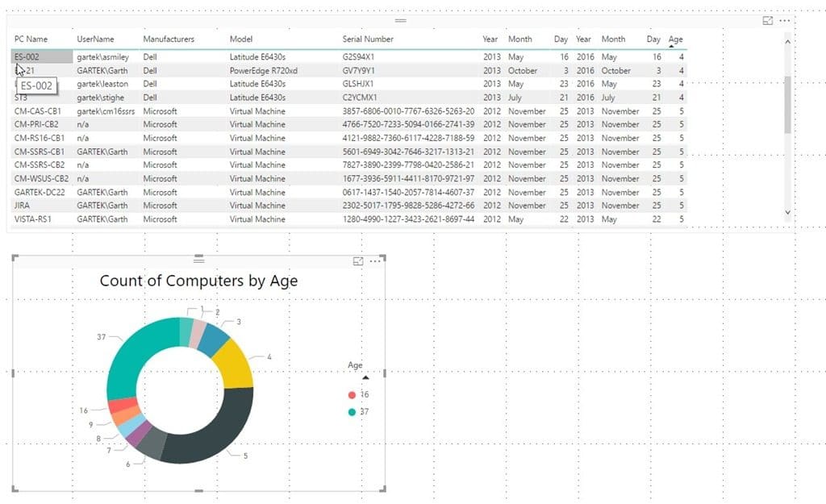Viewport: 826px width, 504px height.
Task: Select the CM-CAS-CB1 table cell
Action: [37, 111]
